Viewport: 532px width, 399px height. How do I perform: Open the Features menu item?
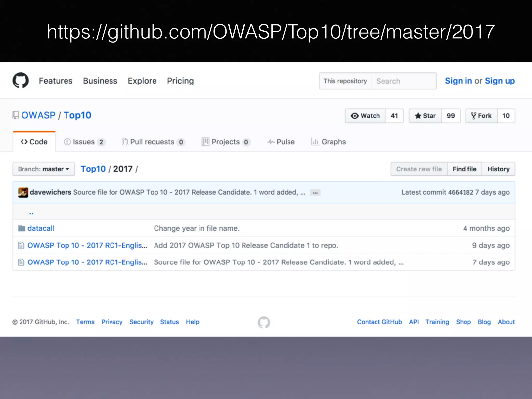[56, 81]
